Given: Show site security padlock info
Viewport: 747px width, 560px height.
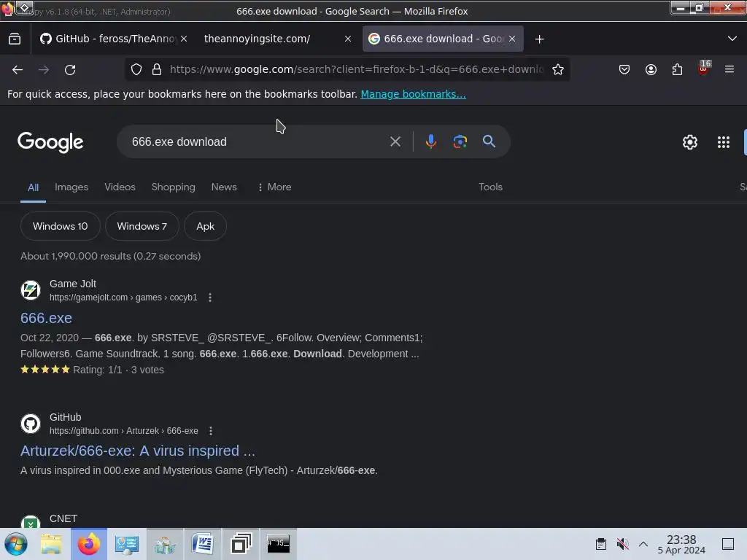Looking at the screenshot, I should [x=157, y=69].
